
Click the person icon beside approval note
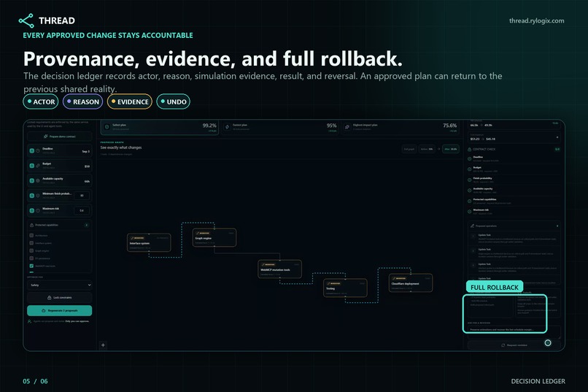(x=30, y=321)
